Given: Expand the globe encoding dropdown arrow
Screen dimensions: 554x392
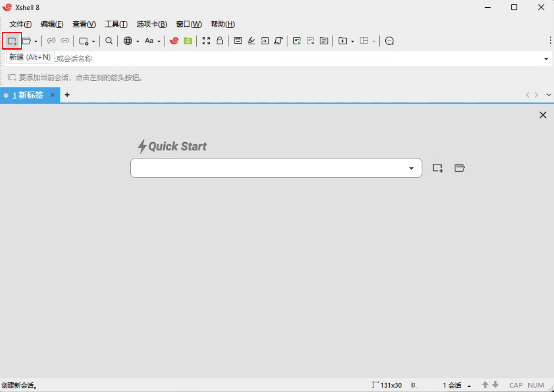Looking at the screenshot, I should (138, 42).
